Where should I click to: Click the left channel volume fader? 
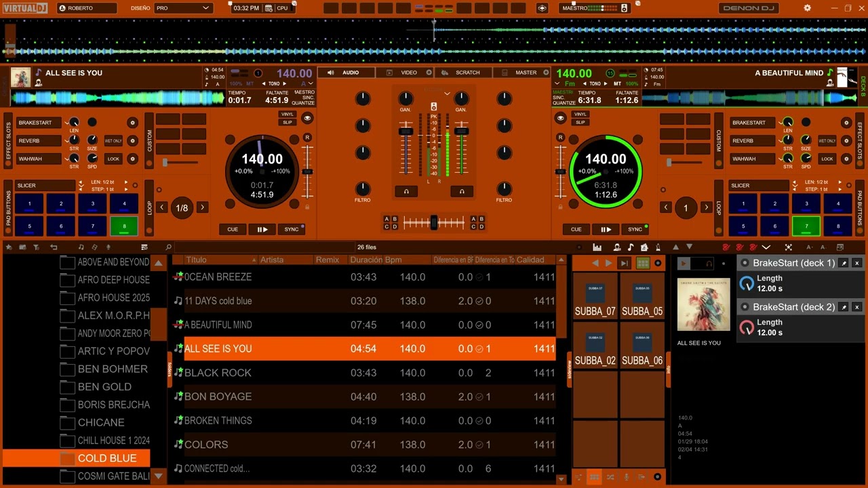[x=406, y=131]
